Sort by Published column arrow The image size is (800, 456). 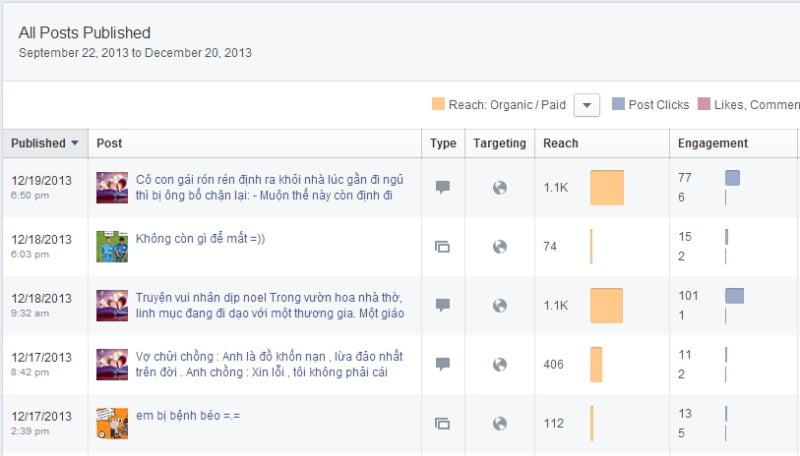(74, 143)
